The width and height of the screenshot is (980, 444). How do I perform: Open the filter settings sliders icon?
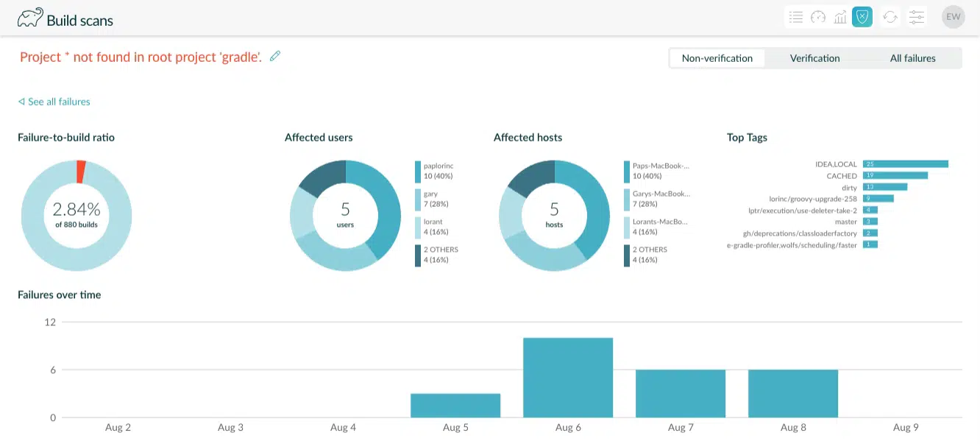click(916, 16)
